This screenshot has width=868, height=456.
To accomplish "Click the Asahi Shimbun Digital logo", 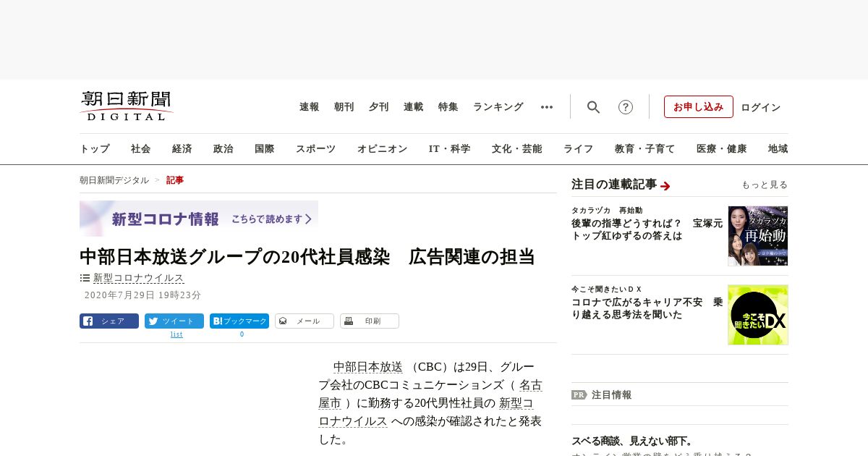I will click(x=127, y=106).
